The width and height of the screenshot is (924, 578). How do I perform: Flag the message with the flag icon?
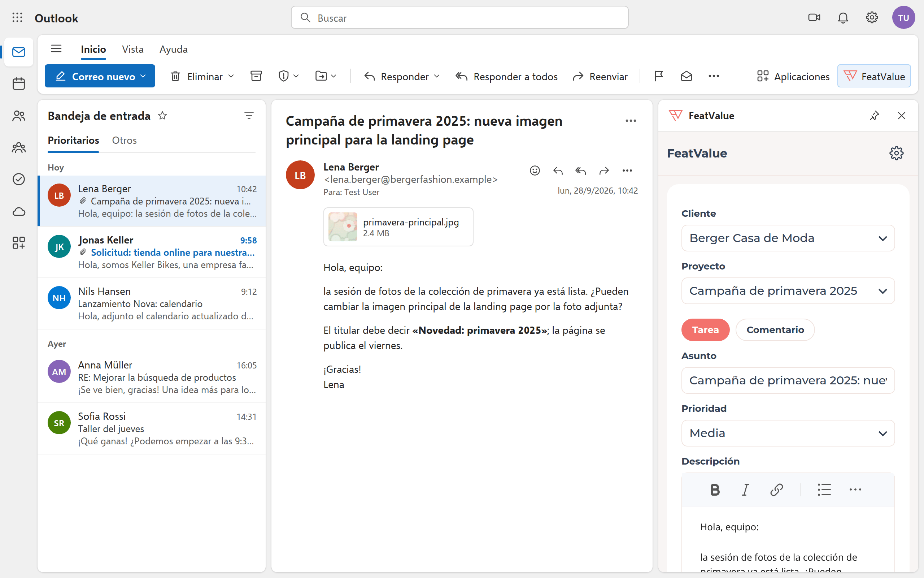click(x=659, y=76)
